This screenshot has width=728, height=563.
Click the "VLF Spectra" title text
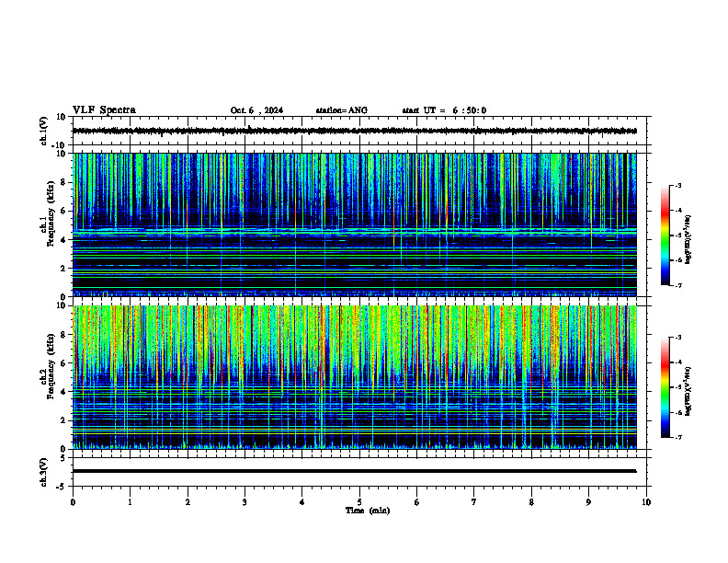tap(104, 110)
